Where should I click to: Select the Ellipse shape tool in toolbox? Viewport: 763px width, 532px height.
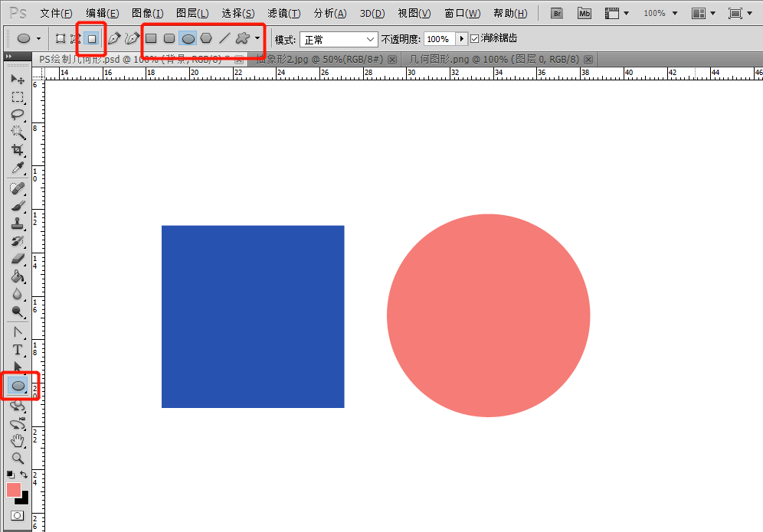click(18, 386)
